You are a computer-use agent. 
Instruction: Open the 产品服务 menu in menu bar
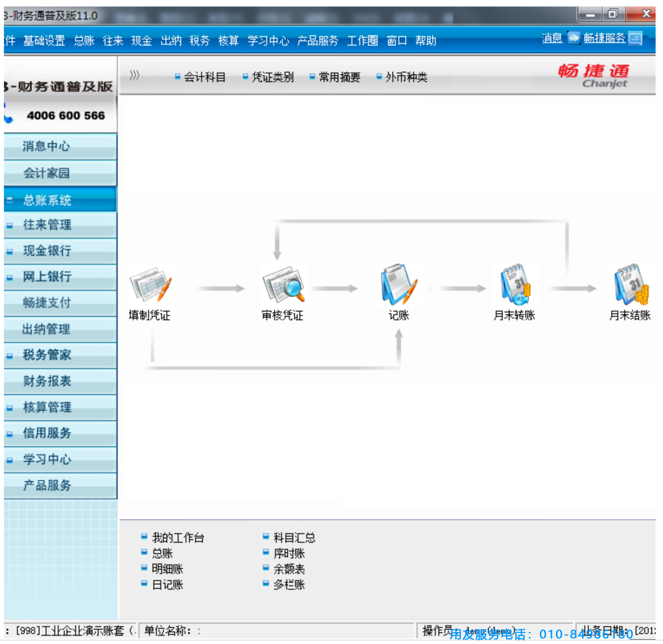(318, 41)
